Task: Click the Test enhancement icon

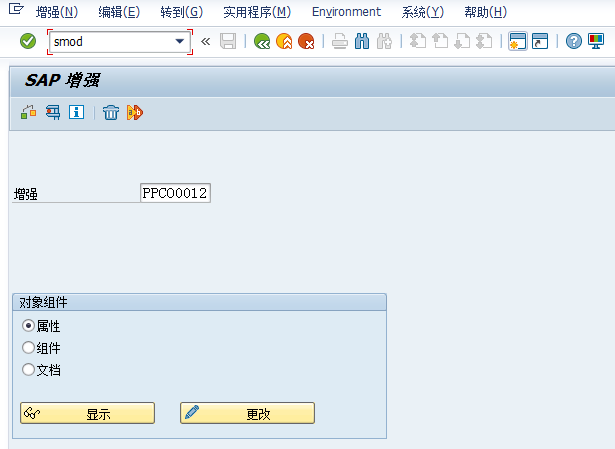Action: (x=53, y=113)
